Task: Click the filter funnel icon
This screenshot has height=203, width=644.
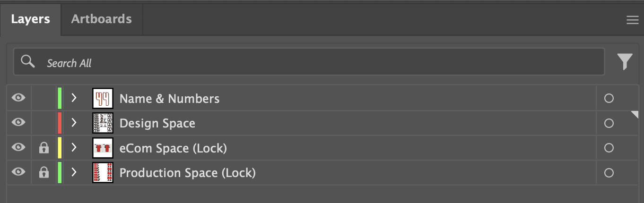Action: point(625,62)
